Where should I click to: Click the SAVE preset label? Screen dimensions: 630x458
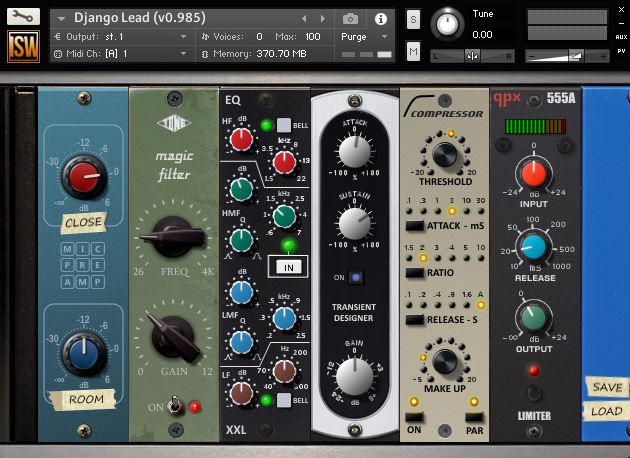coord(607,387)
